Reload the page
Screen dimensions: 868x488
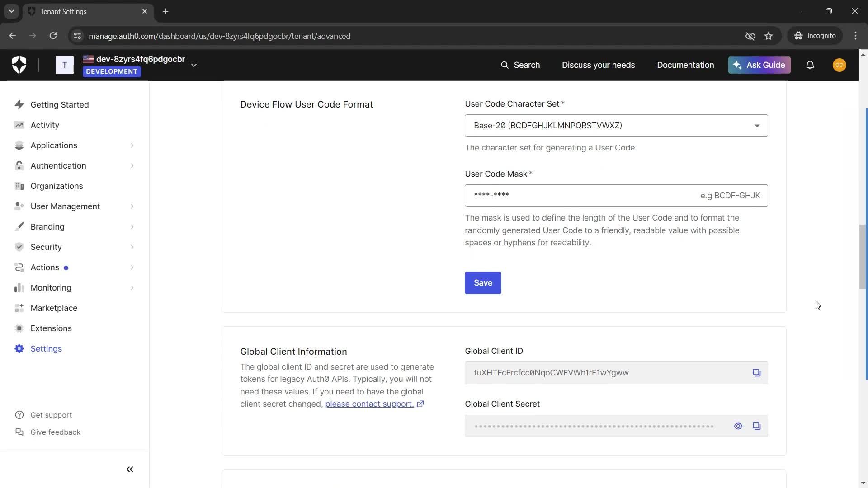tap(53, 36)
